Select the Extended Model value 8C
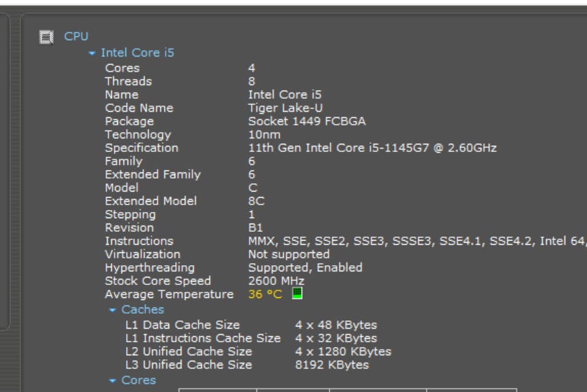 [256, 201]
